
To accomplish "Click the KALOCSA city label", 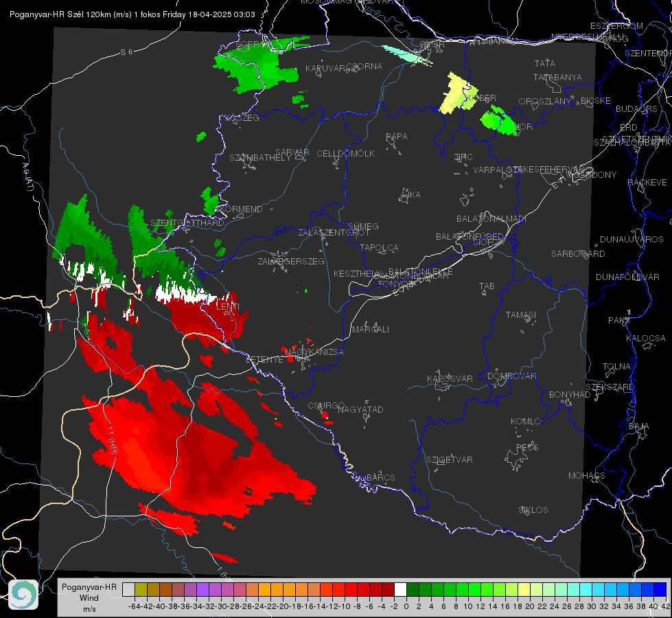I will click(646, 339).
